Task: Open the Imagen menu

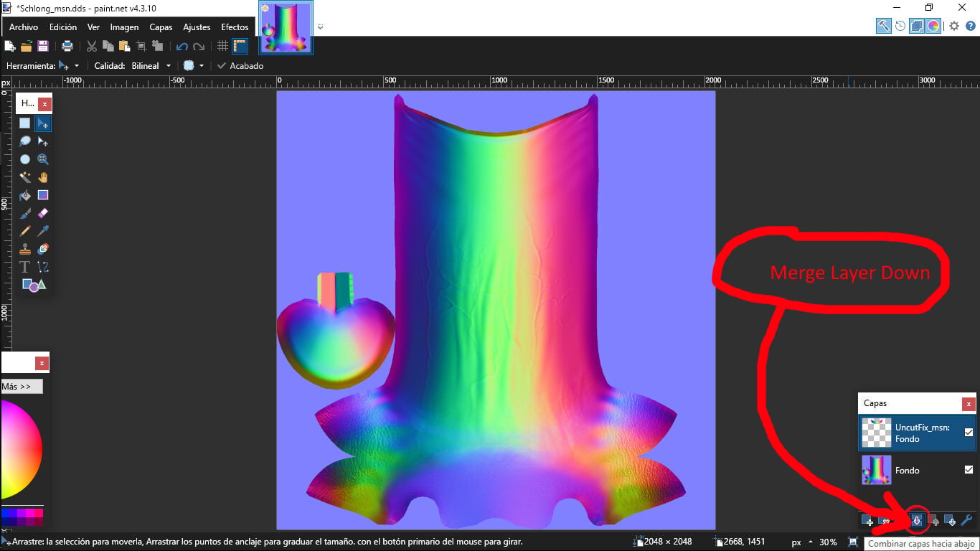Action: 124,27
